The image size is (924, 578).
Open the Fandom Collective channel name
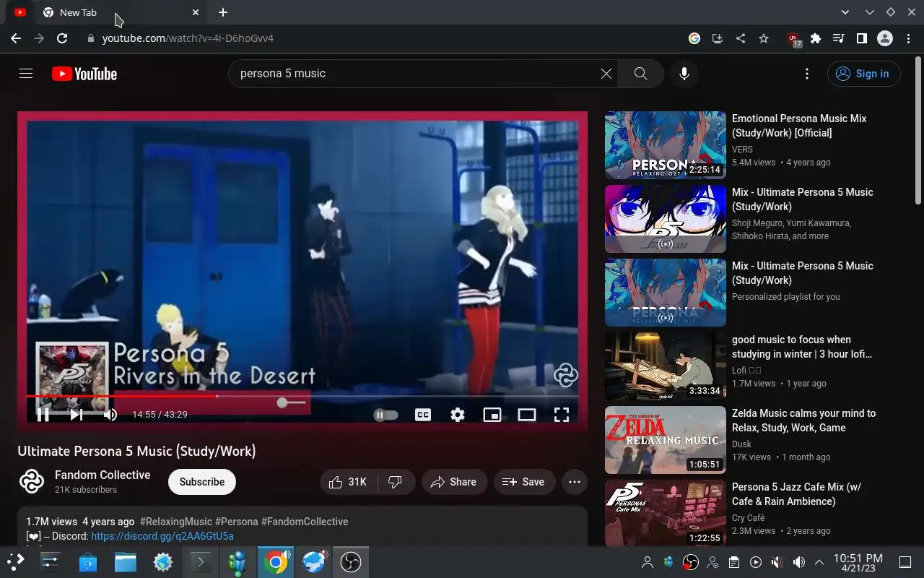tap(103, 475)
